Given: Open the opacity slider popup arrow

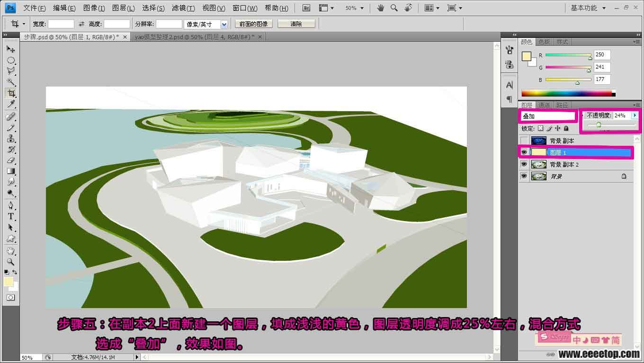Looking at the screenshot, I should (635, 115).
